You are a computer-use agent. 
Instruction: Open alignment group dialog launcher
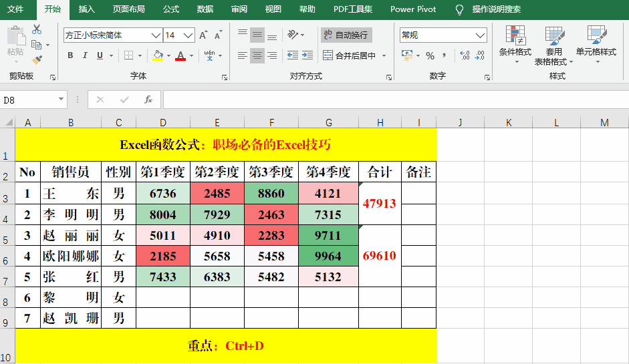tap(389, 77)
